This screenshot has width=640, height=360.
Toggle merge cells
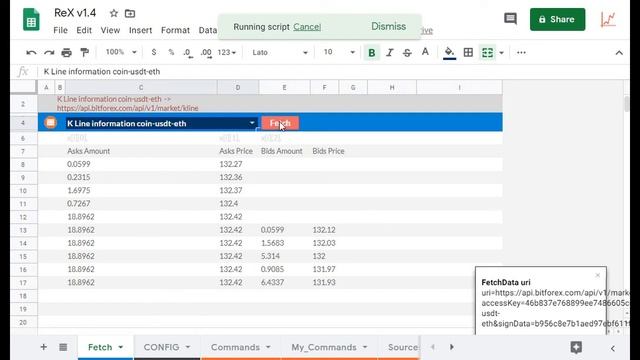(x=487, y=53)
